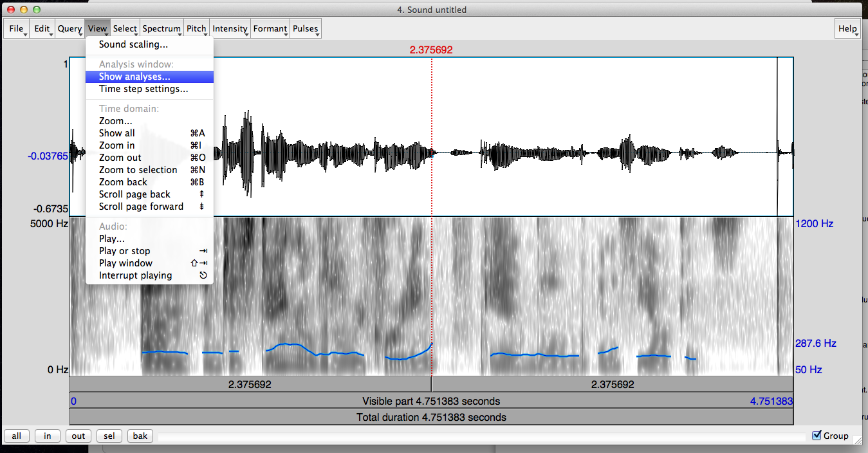Expand the Formant dropdown menu
This screenshot has width=868, height=453.
pyautogui.click(x=270, y=28)
